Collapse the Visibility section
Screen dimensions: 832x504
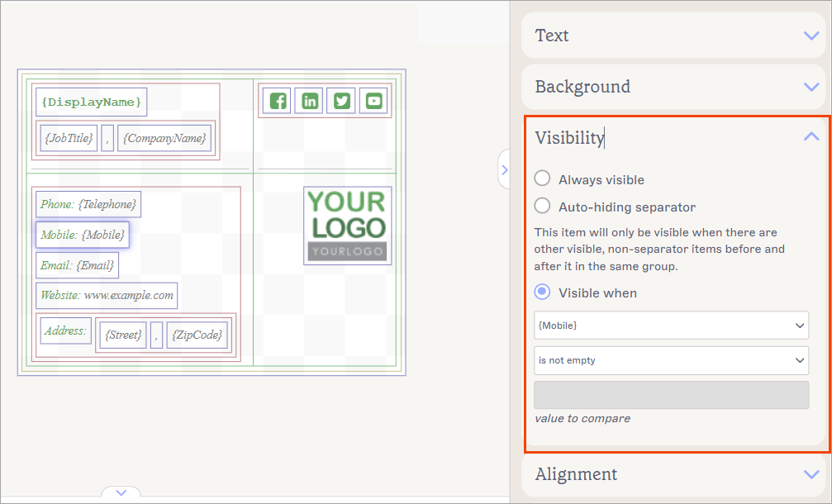coord(811,137)
